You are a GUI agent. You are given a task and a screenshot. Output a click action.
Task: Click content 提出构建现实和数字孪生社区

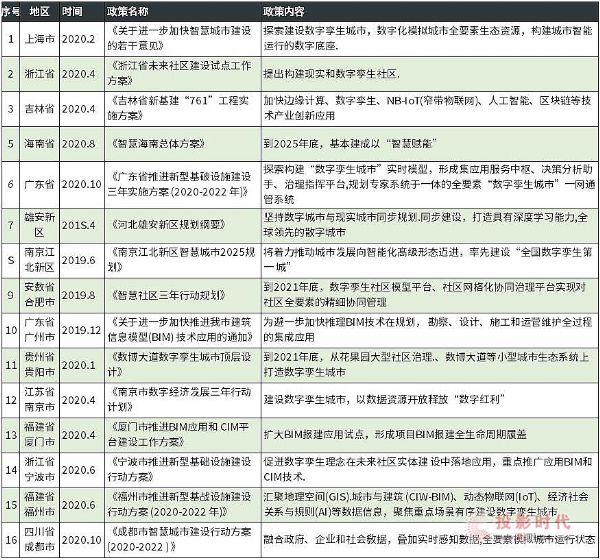pos(331,74)
